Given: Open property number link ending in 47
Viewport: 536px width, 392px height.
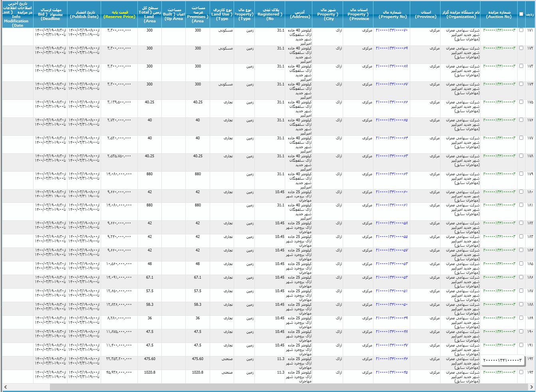Looking at the screenshot, I should coord(392,345).
